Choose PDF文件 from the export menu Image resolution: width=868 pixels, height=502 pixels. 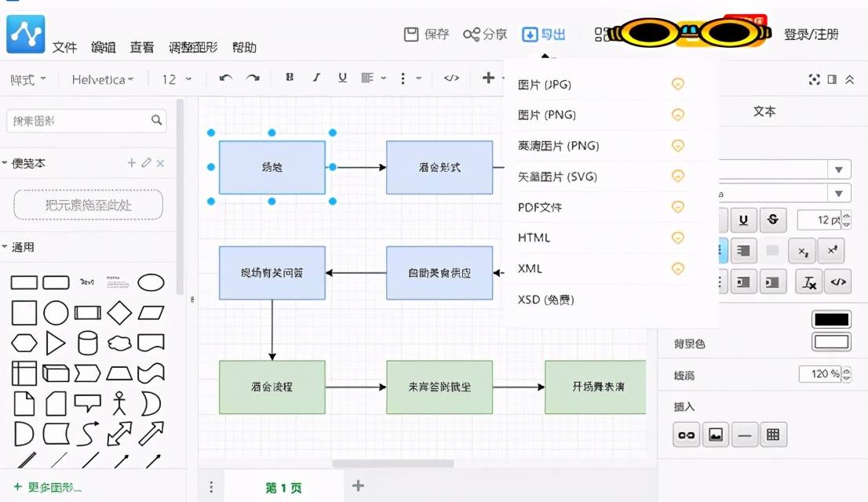(x=540, y=207)
